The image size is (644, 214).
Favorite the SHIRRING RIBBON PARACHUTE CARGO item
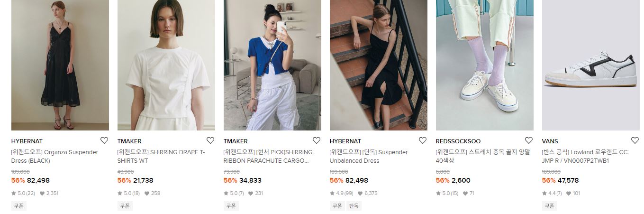317,140
